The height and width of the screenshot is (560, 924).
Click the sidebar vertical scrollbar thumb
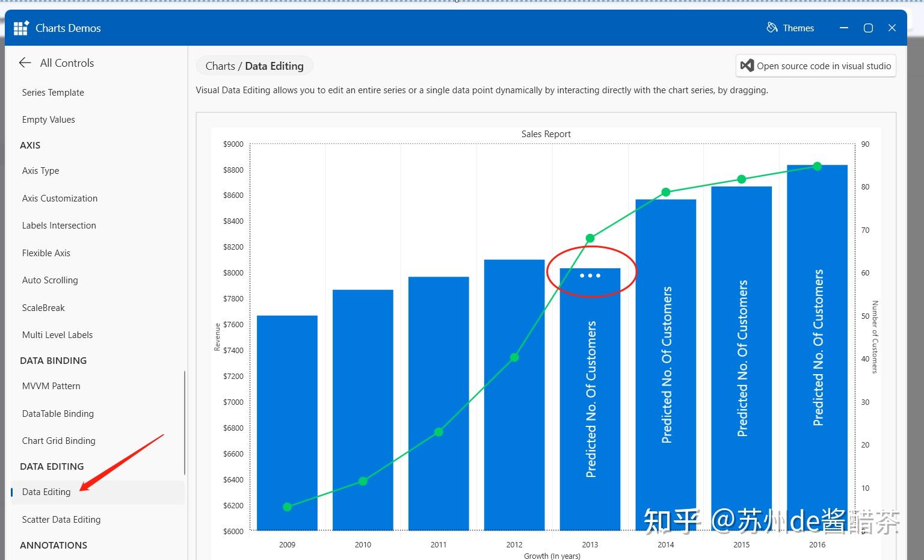point(184,422)
